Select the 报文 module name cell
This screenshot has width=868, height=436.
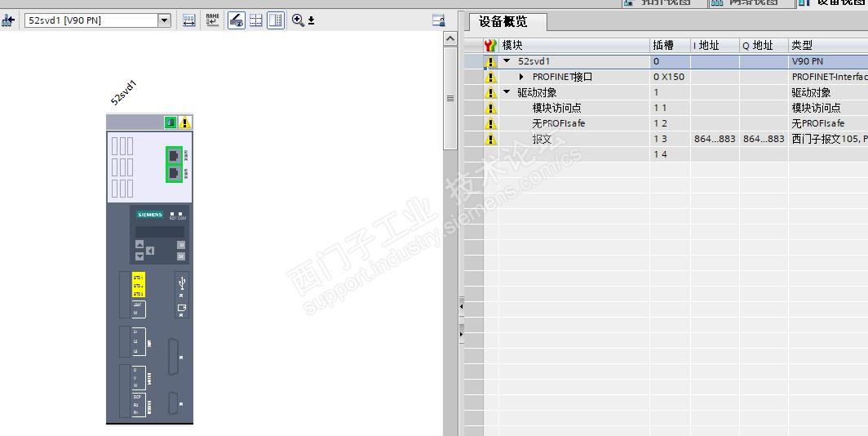542,139
